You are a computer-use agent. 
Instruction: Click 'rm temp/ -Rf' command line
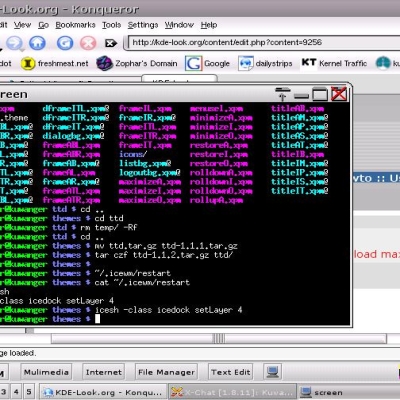click(109, 228)
